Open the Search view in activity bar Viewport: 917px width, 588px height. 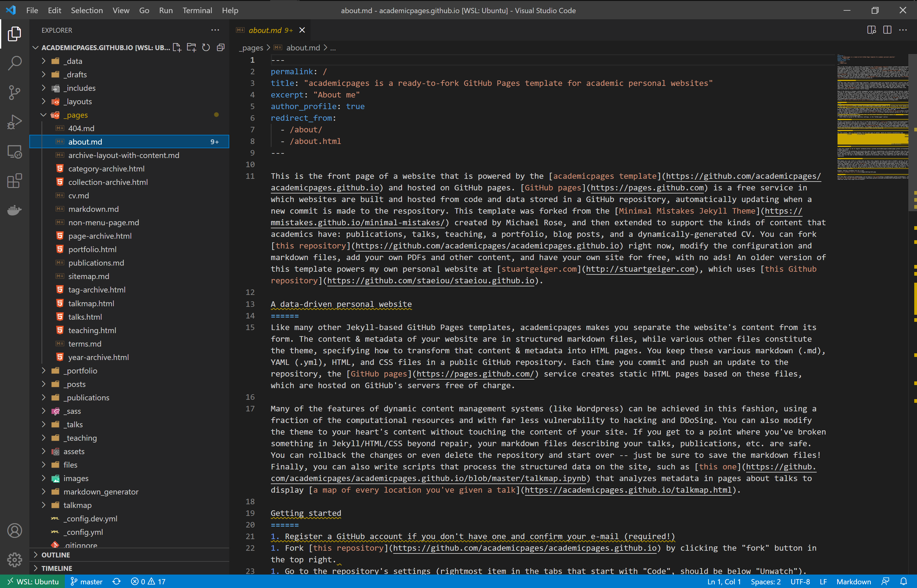click(14, 63)
